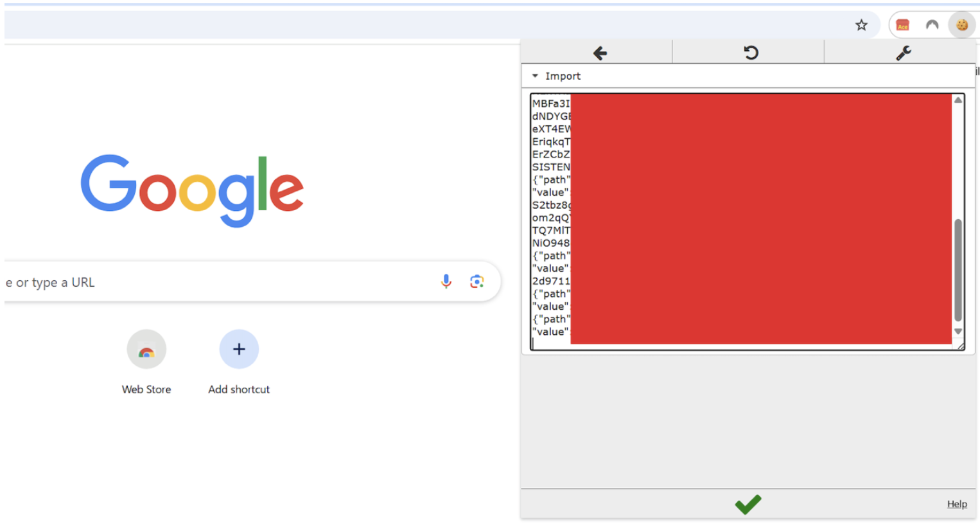Viewport: 980px width, 527px height.
Task: Bookmark this page with the star icon
Action: pyautogui.click(x=861, y=25)
